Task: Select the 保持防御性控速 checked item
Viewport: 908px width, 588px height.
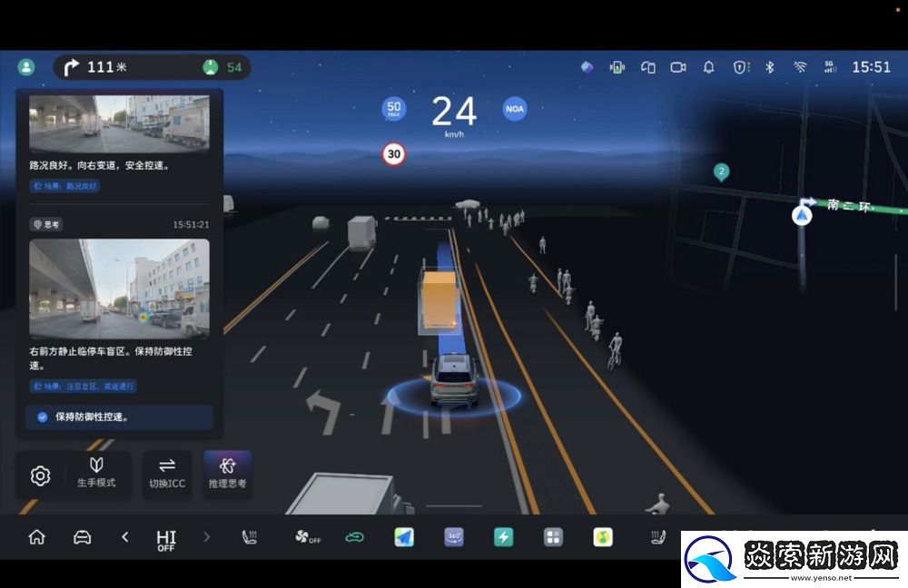Action: pos(119,417)
